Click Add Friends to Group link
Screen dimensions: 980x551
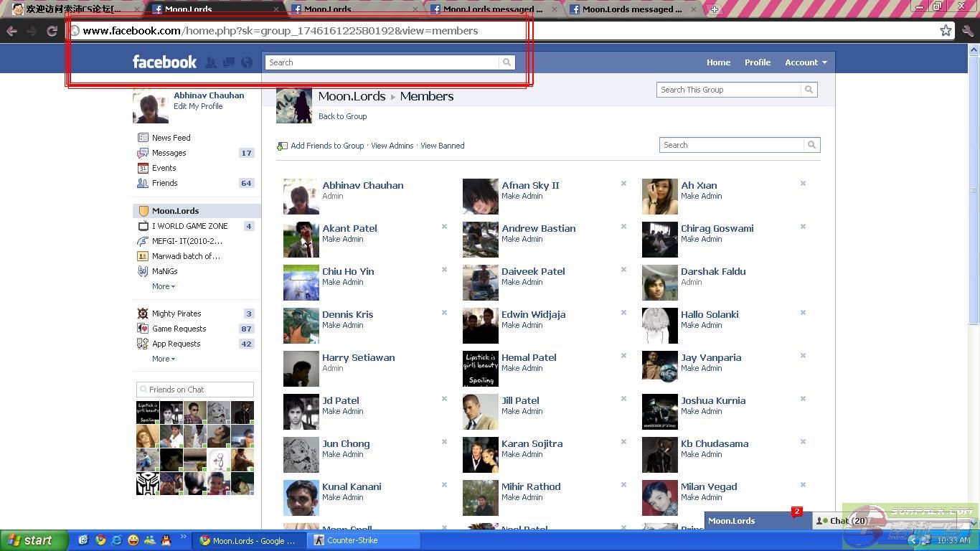(326, 146)
